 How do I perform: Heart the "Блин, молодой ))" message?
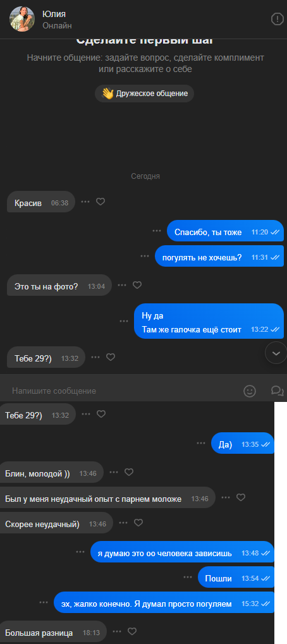click(x=129, y=472)
